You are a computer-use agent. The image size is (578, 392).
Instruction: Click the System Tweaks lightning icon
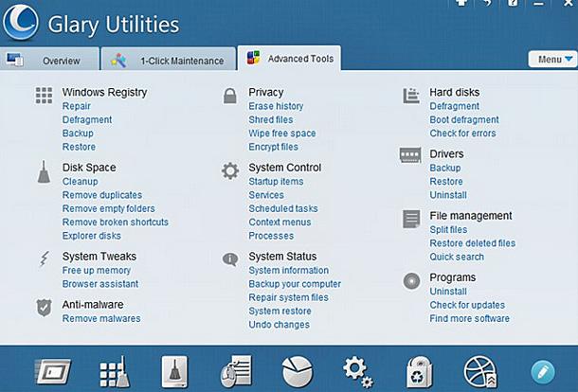[45, 258]
